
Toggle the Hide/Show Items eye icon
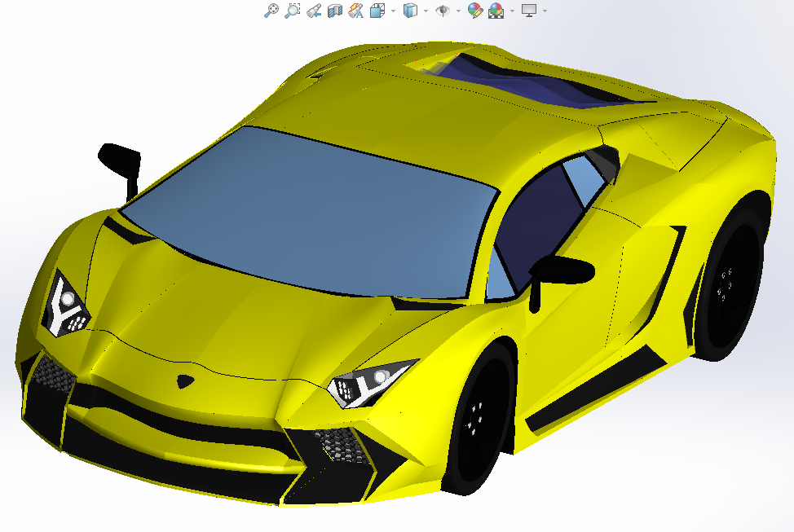(443, 11)
